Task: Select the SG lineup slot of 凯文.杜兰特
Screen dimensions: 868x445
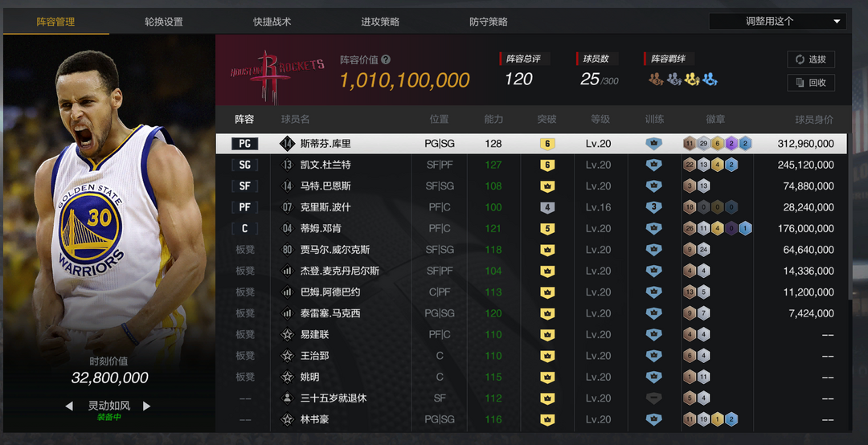Action: [x=244, y=165]
